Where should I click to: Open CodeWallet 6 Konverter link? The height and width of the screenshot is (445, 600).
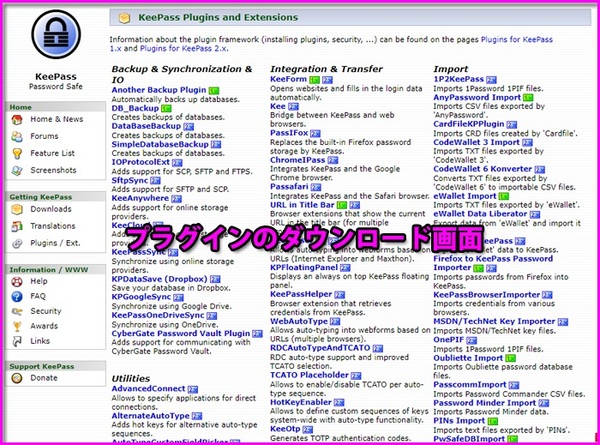[x=483, y=169]
